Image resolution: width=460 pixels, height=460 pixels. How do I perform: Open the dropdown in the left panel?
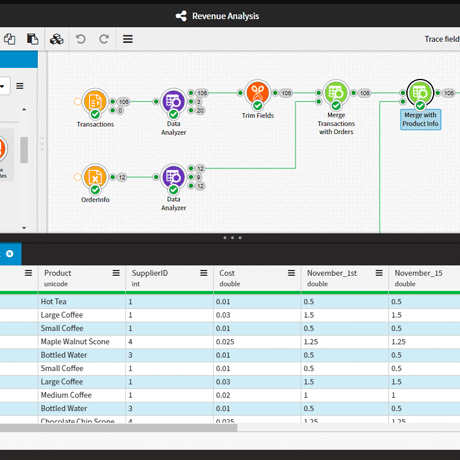[x=3, y=86]
